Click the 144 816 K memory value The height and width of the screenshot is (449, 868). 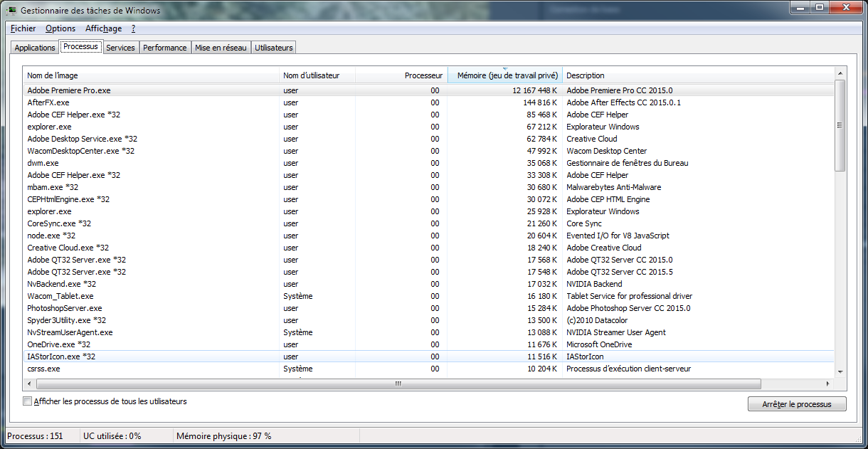click(541, 102)
